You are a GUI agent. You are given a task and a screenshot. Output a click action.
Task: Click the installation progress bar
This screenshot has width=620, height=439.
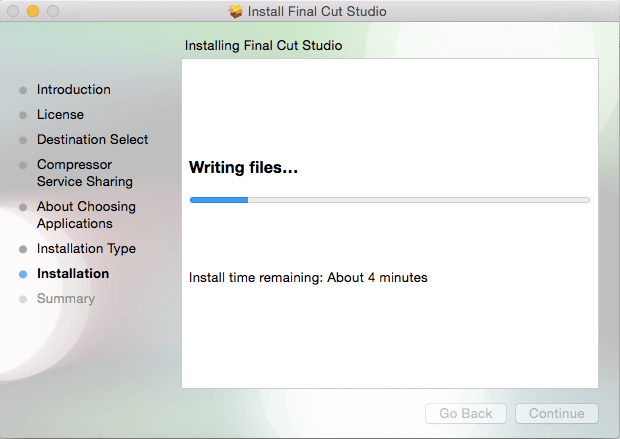[x=389, y=200]
